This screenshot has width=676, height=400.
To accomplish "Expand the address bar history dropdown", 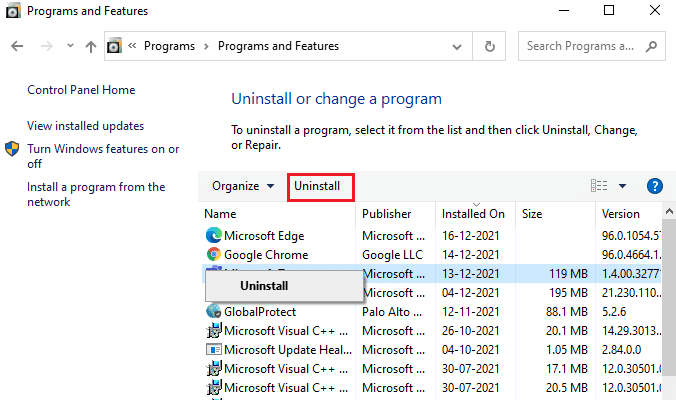I will [x=457, y=47].
